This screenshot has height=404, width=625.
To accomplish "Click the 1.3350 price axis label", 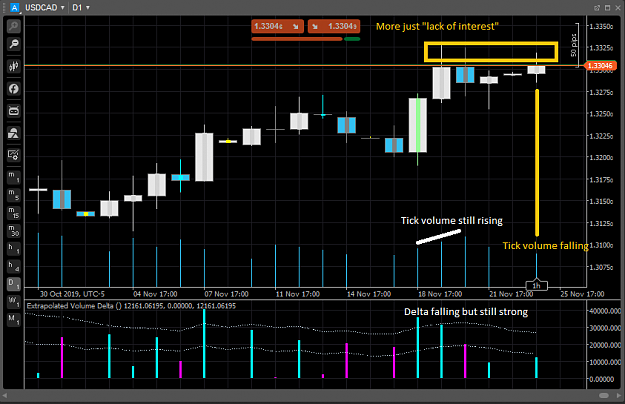I will [601, 26].
